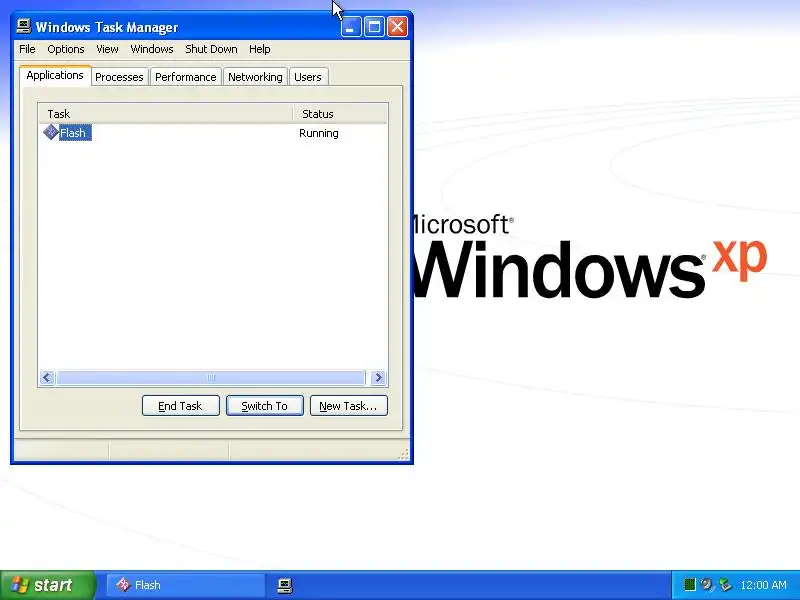The image size is (800, 600).
Task: Open the View menu
Action: 107,49
